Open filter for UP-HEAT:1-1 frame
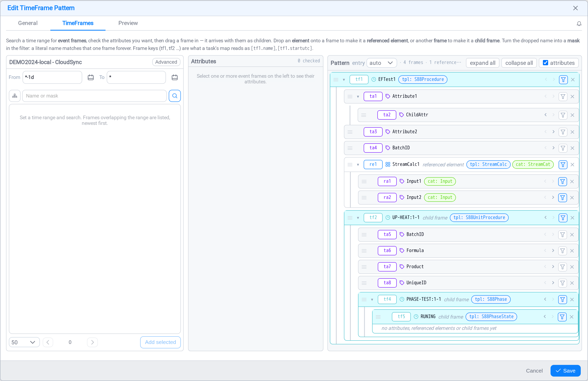Screen dimensions: 588x381 (x=563, y=218)
